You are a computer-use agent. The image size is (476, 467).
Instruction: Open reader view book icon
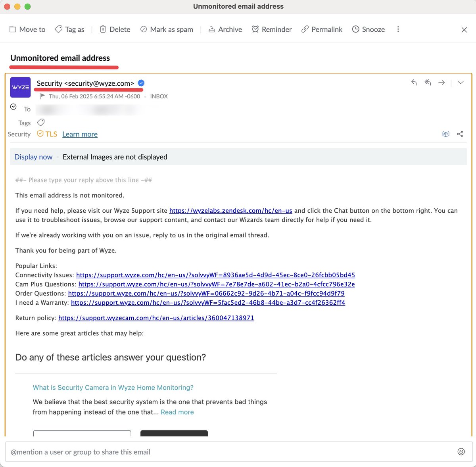(x=446, y=134)
